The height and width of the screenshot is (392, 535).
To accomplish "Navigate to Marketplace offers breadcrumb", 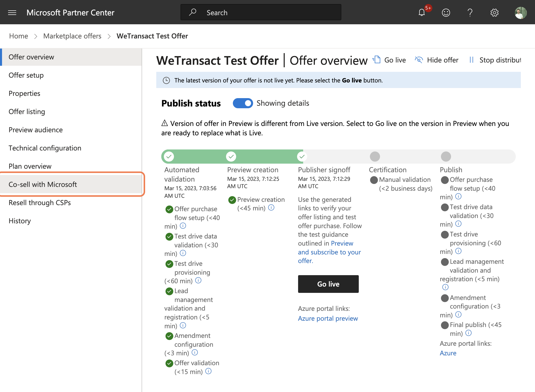I will (x=72, y=36).
